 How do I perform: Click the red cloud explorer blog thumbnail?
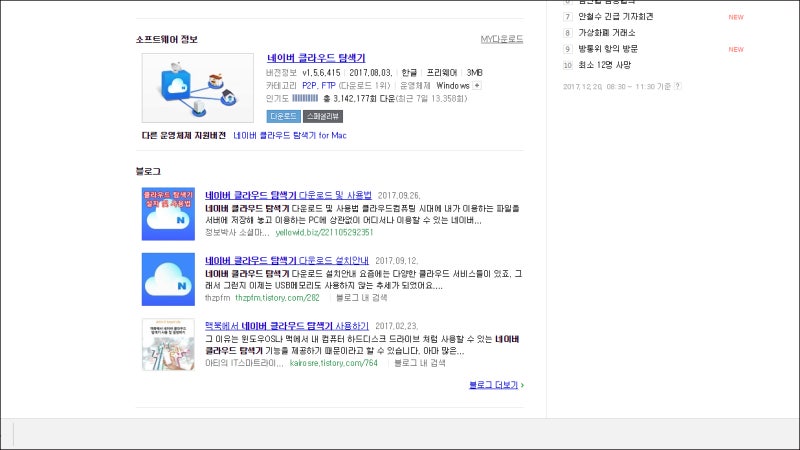(x=168, y=214)
